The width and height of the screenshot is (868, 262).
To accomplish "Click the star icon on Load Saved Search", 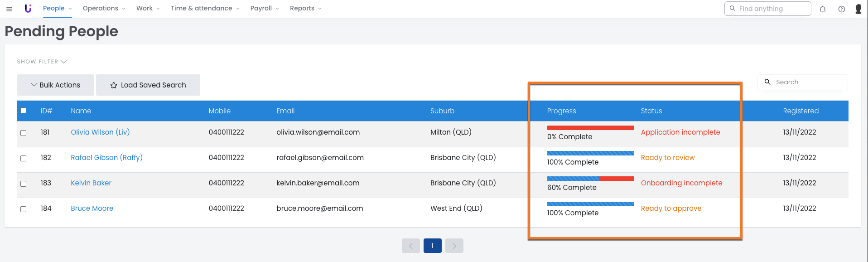I will point(114,85).
